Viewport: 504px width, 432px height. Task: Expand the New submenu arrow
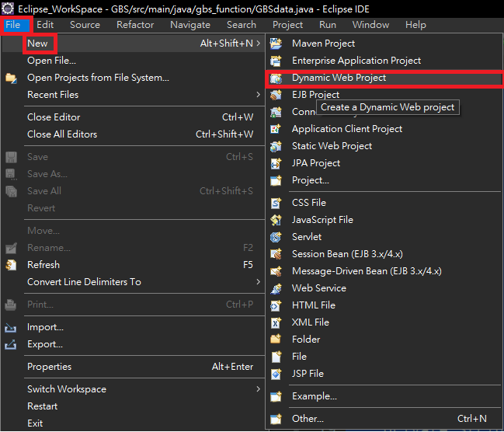[x=259, y=43]
